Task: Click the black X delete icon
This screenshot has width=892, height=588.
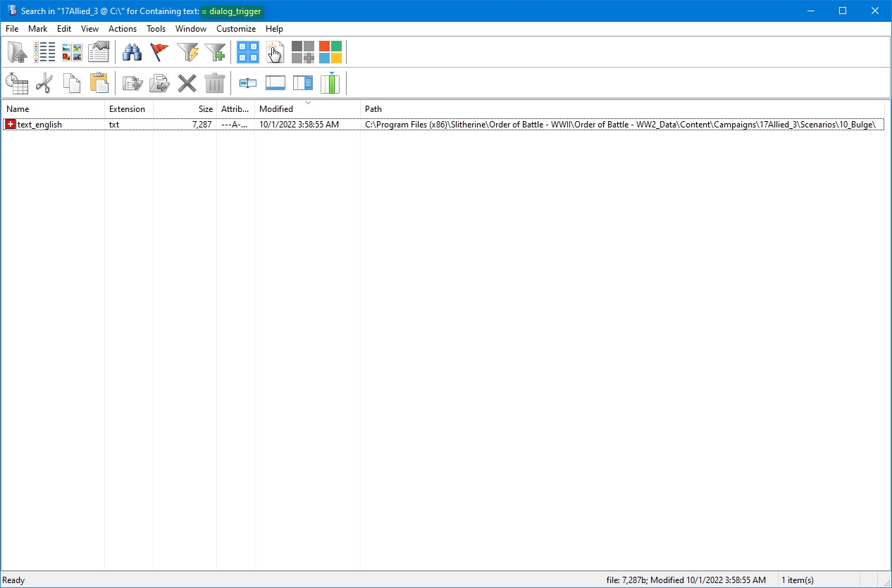Action: point(187,83)
